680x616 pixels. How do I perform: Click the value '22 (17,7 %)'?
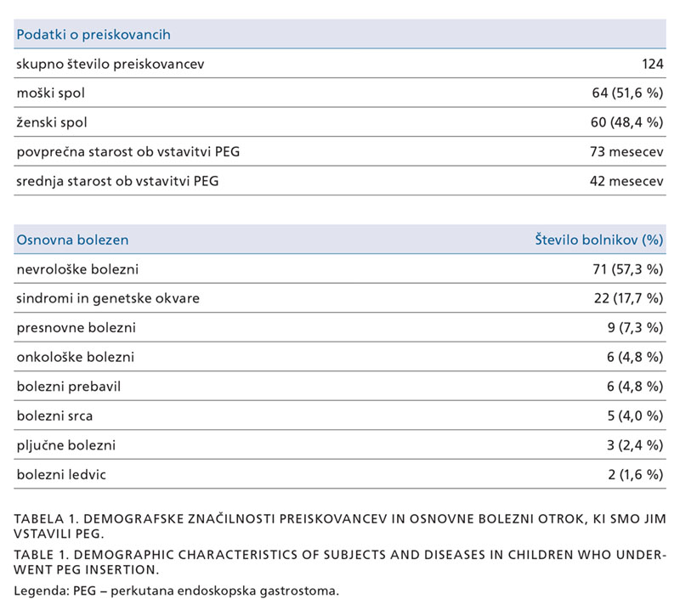pyautogui.click(x=629, y=298)
